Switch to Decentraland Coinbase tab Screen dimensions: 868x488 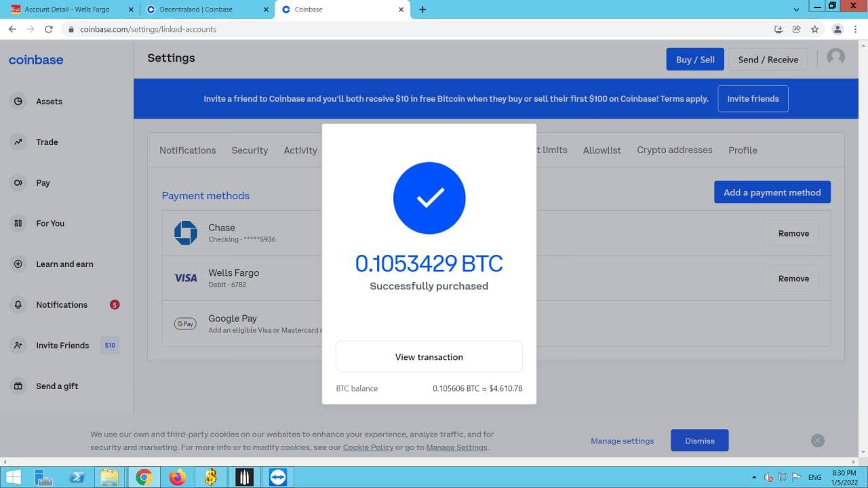click(207, 9)
